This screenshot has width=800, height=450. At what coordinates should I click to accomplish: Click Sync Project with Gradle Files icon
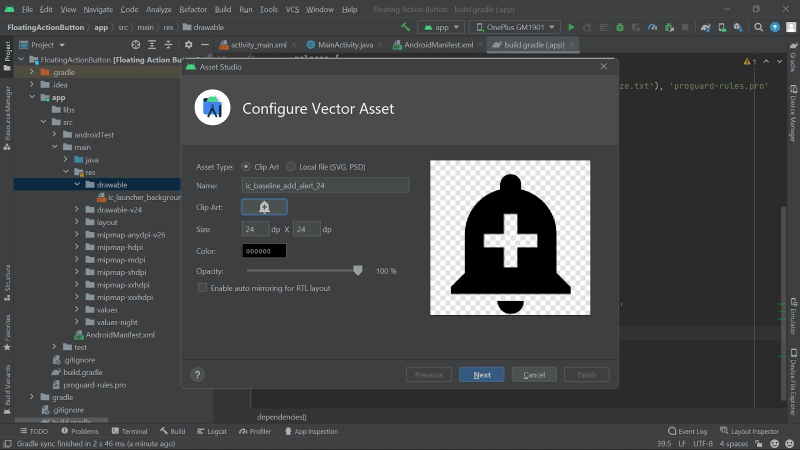(706, 27)
